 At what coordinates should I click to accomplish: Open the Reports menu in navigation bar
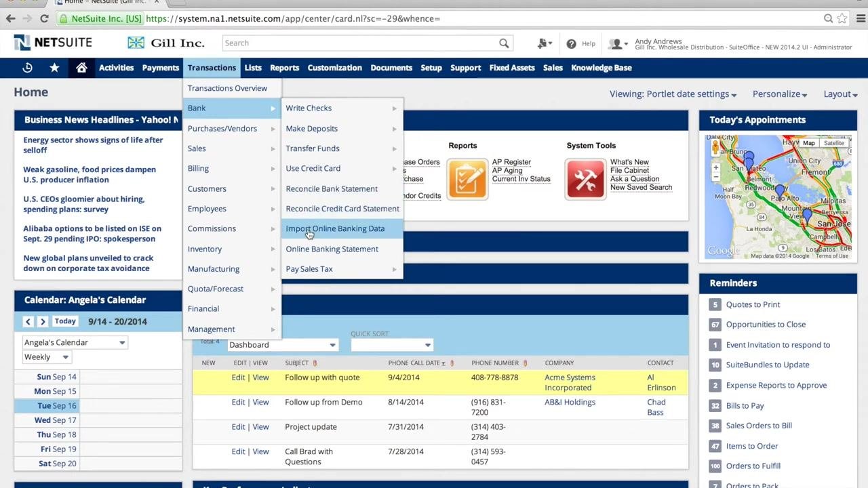point(284,68)
